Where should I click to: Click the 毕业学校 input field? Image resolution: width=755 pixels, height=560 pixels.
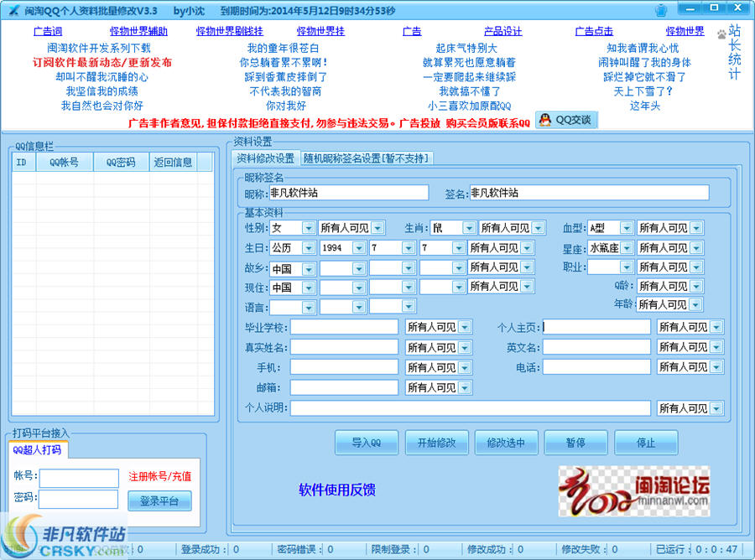[x=344, y=327]
